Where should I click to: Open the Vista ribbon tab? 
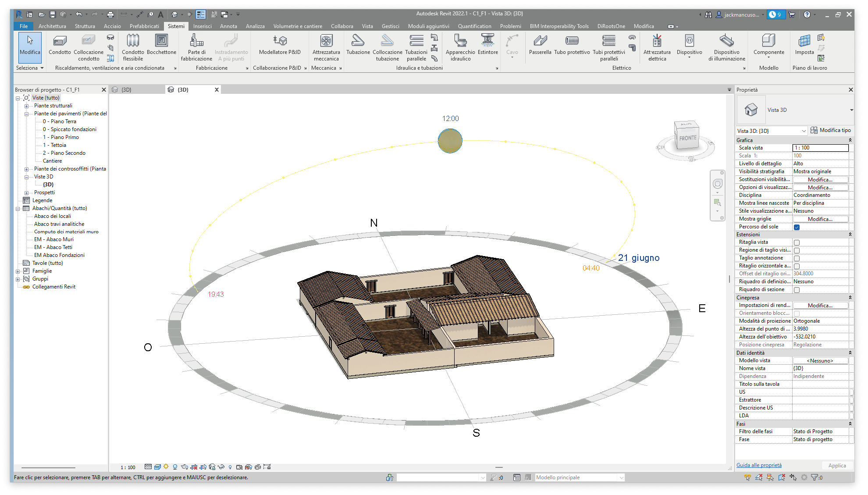point(367,26)
